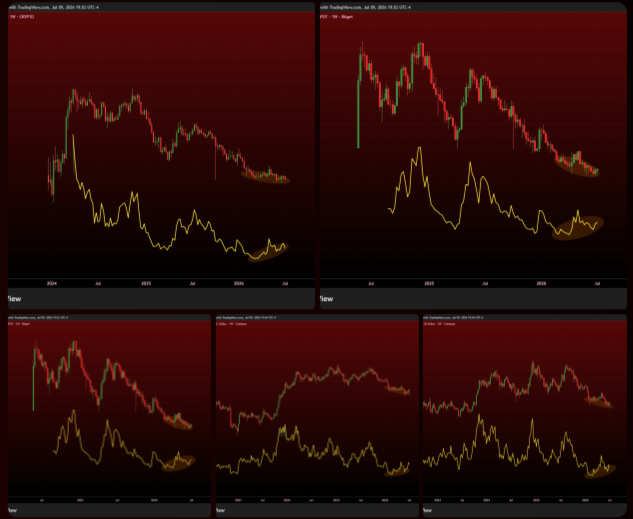Viewport: 633px width, 519px height.
Task: Click the 2024 axis label on top-left chart
Action: pos(52,283)
